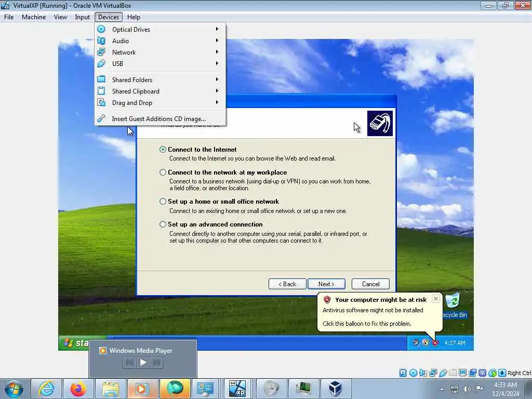Viewport: 532px width, 399px height.
Task: Open Internet Explorer from Windows taskbar
Action: click(x=46, y=389)
